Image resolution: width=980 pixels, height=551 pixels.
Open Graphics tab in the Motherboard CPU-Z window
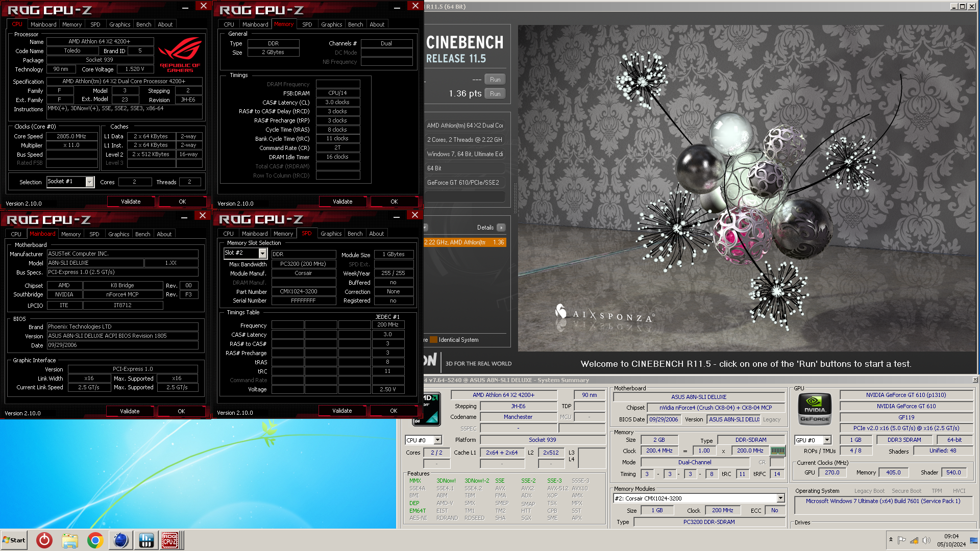(x=118, y=234)
